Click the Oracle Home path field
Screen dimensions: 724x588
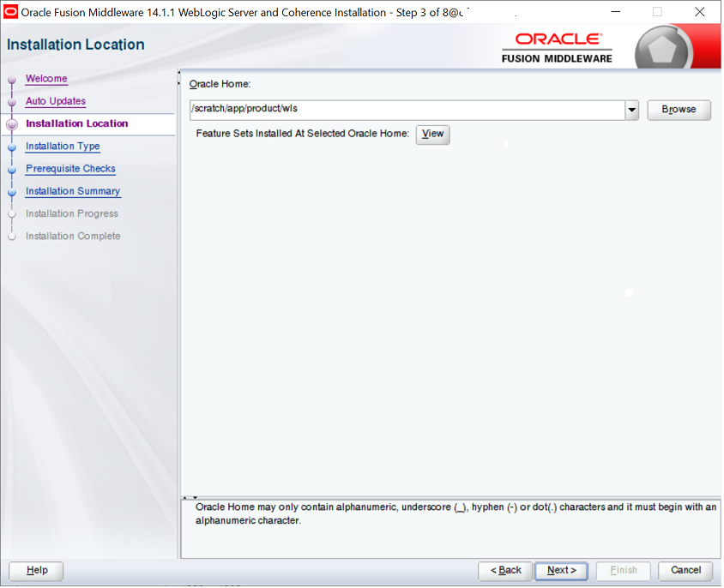pos(407,110)
